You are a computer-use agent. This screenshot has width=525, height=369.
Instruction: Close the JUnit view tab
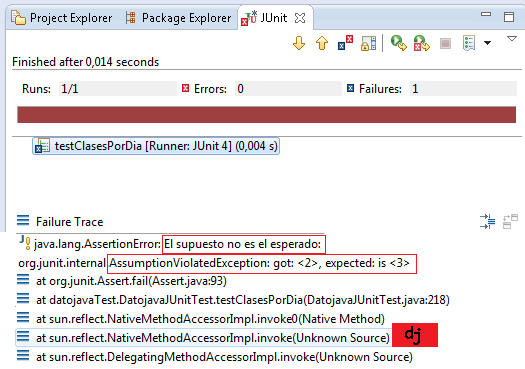coord(300,18)
